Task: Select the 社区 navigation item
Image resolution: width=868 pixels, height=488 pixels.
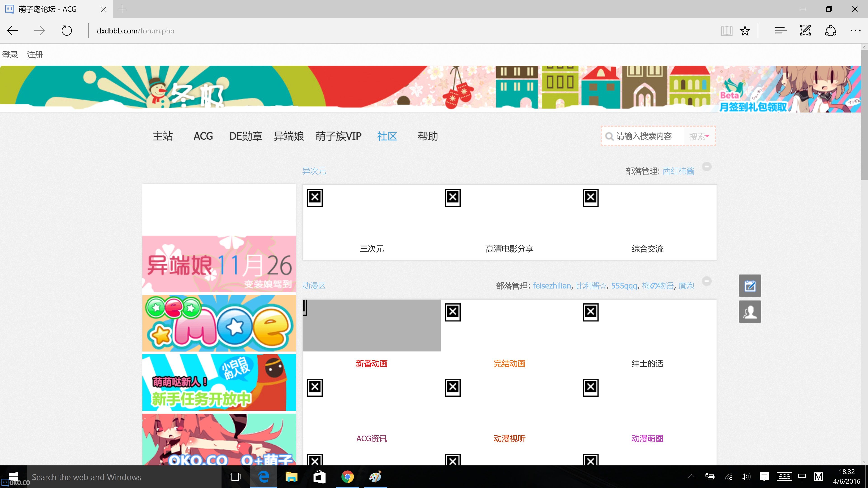Action: click(x=387, y=136)
